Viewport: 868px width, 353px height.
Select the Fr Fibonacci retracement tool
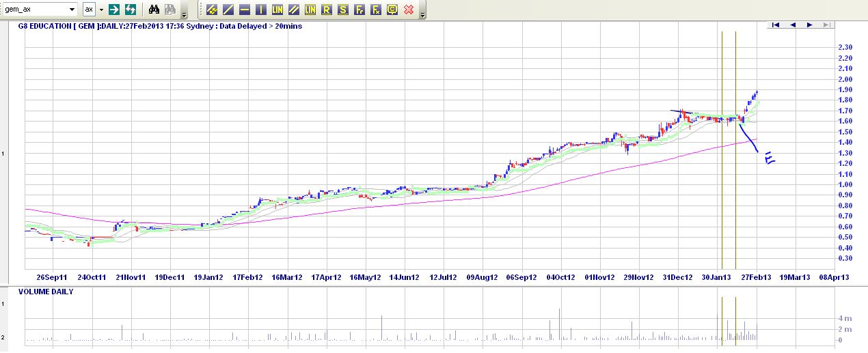click(360, 10)
